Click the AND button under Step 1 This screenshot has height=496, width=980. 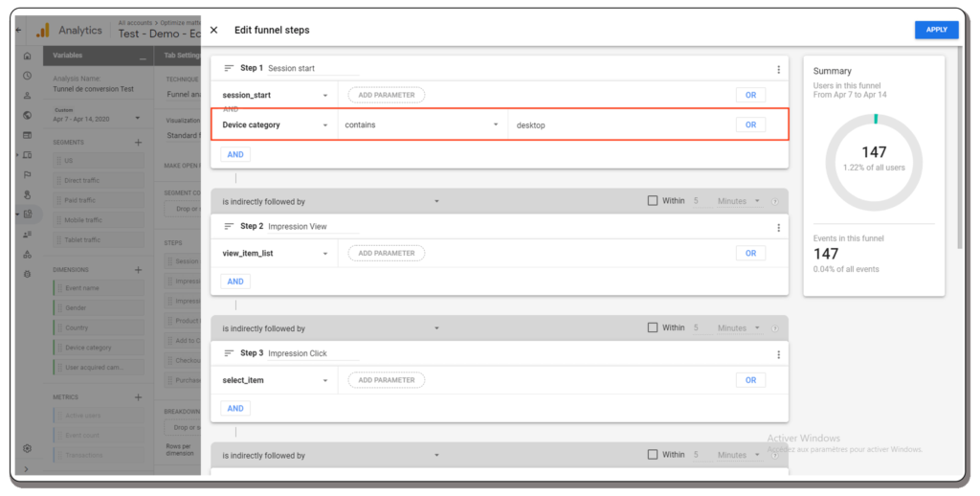point(234,154)
